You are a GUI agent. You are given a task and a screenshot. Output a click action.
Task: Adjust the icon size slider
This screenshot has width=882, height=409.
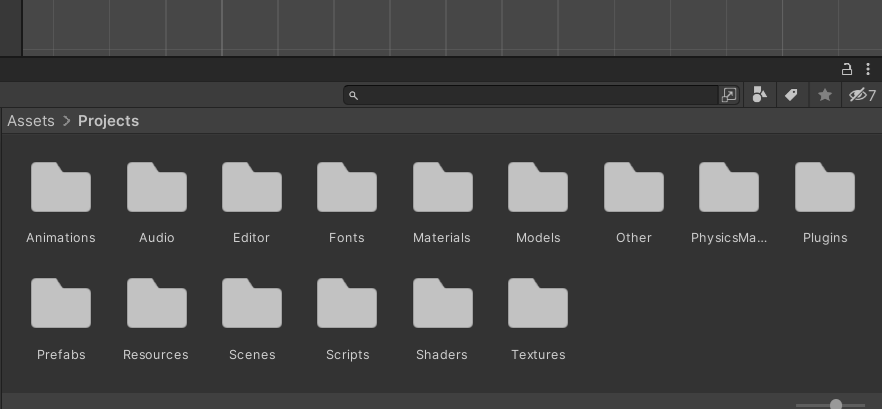[x=836, y=404]
